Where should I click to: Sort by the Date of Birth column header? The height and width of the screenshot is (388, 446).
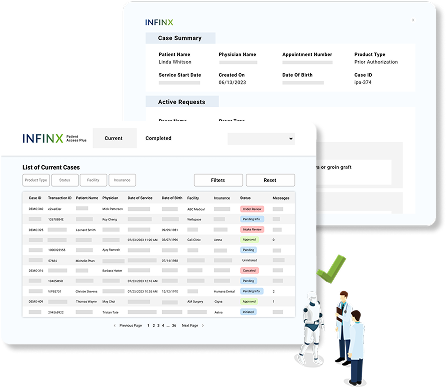click(172, 198)
